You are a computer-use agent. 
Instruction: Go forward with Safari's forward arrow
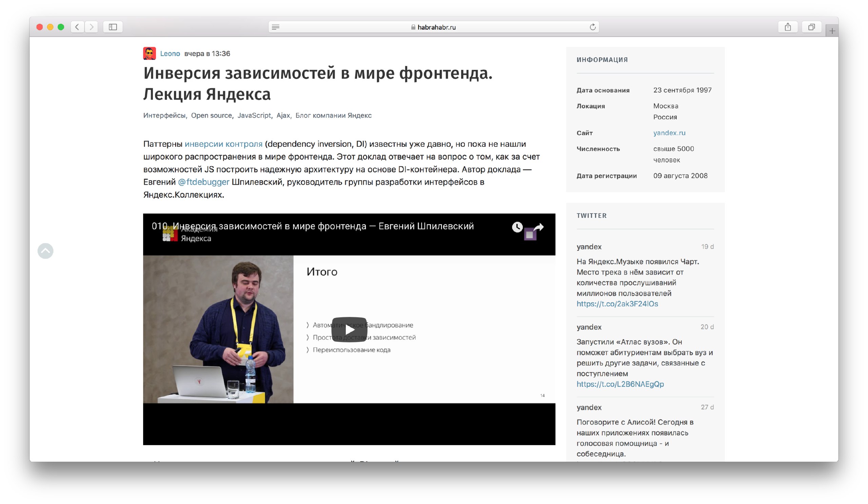(x=91, y=27)
